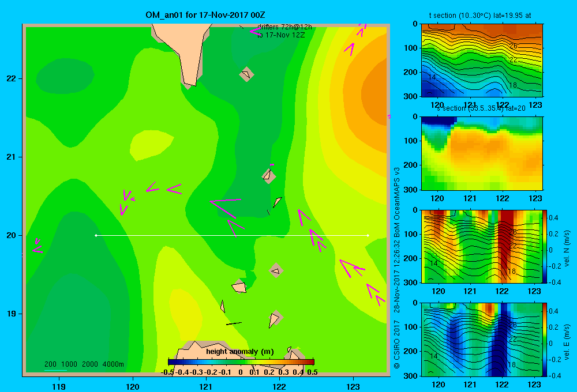This screenshot has height=392, width=577.
Task: Open the temperature section panel
Action: pyautogui.click(x=482, y=61)
